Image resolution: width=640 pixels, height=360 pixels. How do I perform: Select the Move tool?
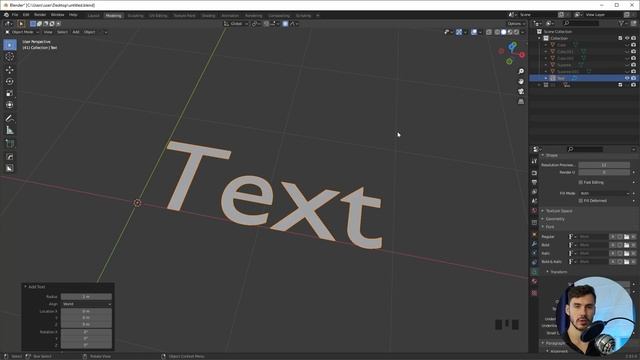(10, 70)
